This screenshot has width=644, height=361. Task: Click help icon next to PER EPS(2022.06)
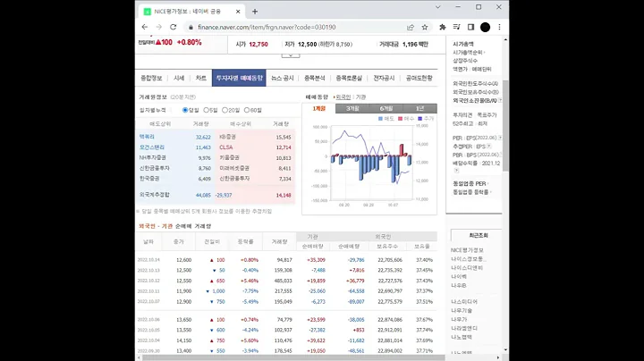pos(500,138)
